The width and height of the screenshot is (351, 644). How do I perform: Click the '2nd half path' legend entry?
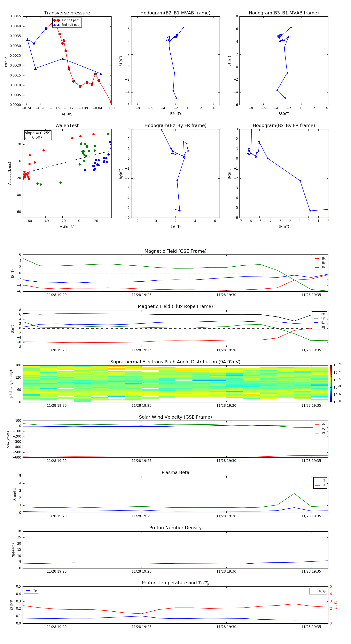67,25
